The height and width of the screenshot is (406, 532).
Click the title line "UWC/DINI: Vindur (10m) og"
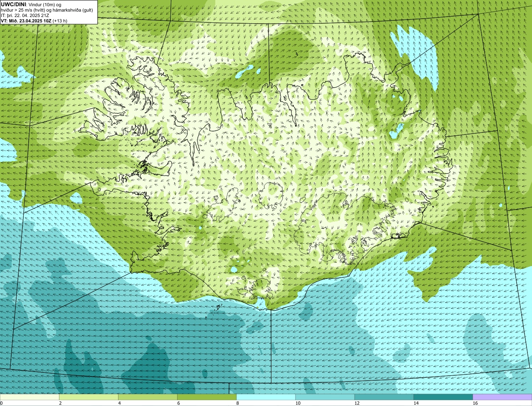(31, 4)
